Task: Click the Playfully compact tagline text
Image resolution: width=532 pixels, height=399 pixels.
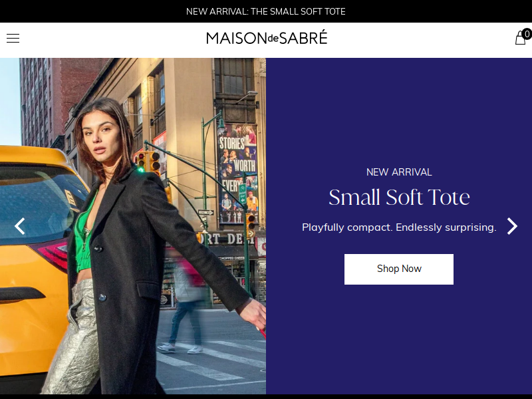Action: click(x=399, y=227)
